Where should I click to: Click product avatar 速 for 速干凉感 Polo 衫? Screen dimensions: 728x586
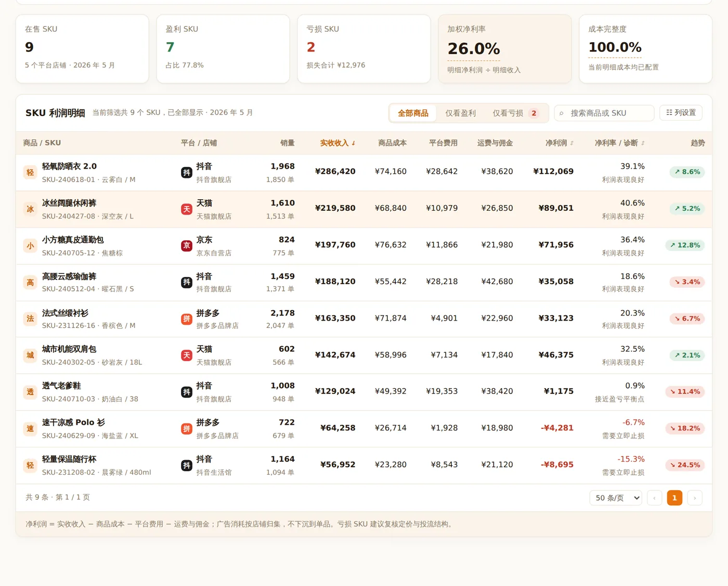30,429
